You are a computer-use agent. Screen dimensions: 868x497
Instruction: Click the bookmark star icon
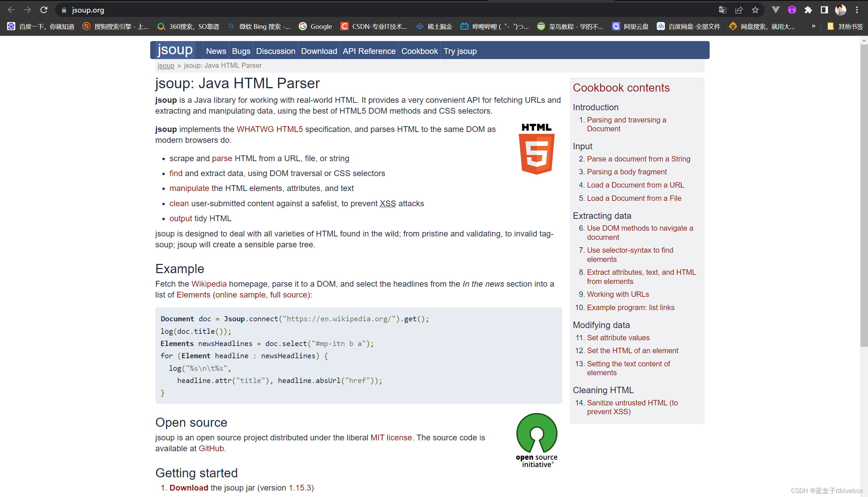tap(755, 10)
